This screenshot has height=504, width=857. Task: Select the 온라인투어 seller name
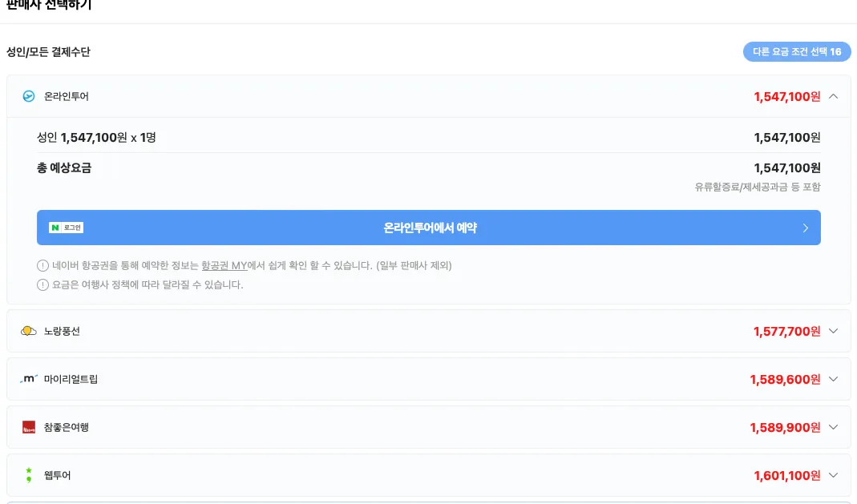66,96
